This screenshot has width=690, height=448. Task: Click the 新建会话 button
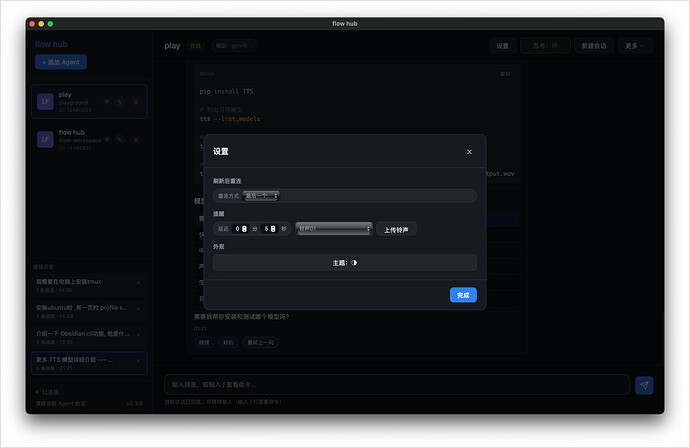(x=593, y=45)
